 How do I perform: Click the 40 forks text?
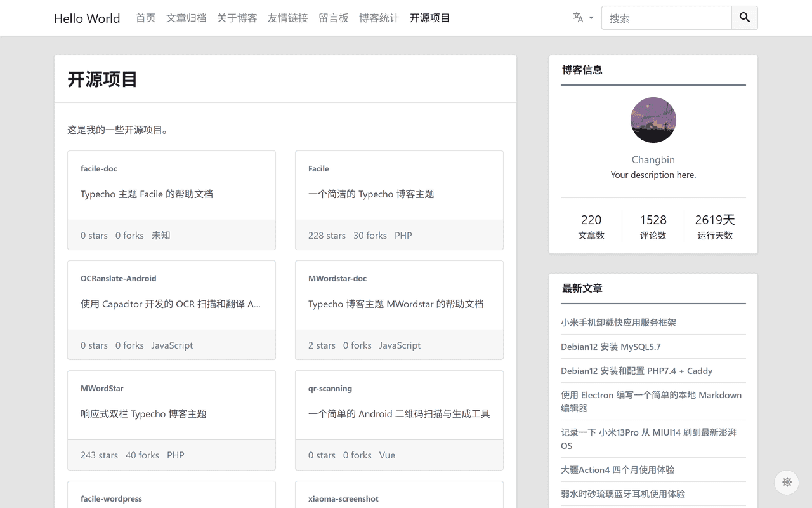point(142,455)
